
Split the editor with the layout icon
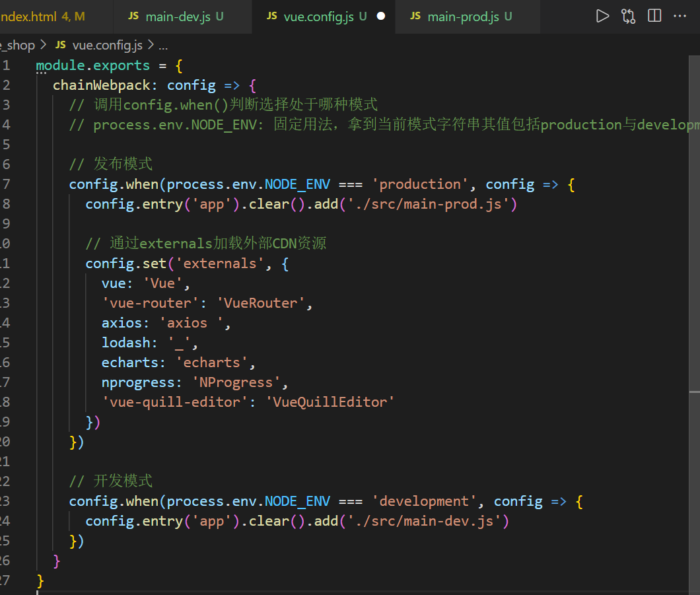654,17
